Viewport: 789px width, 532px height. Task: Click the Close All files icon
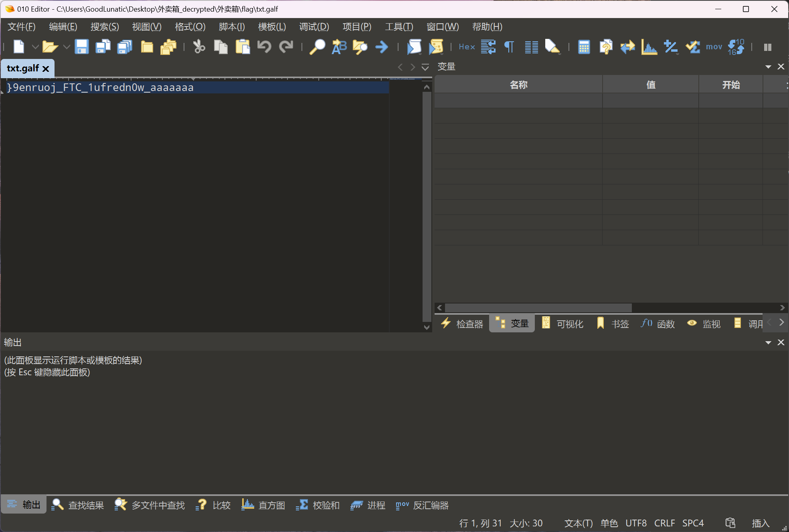[168, 47]
